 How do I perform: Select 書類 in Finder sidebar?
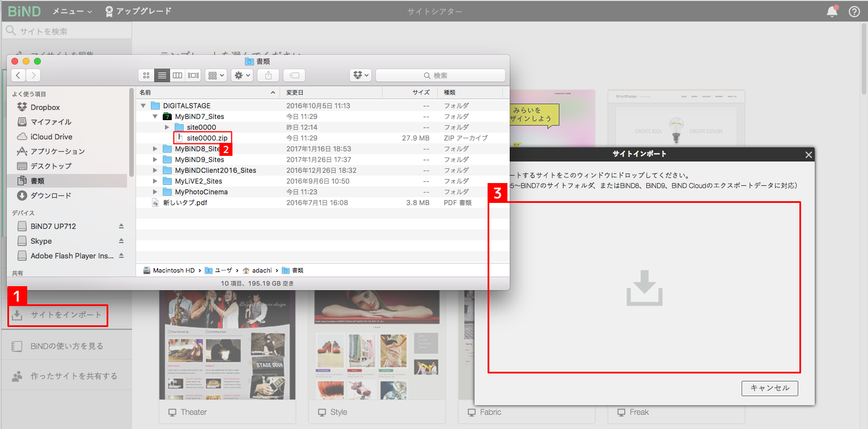tap(67, 181)
